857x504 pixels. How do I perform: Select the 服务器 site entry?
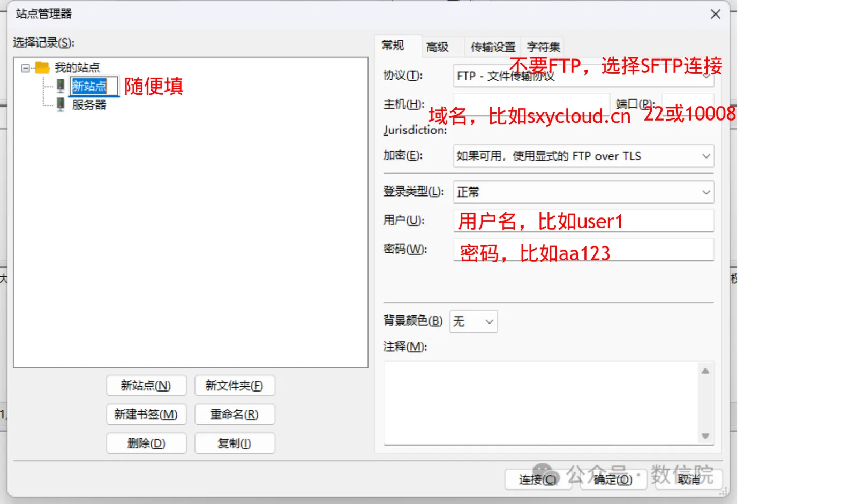(89, 105)
